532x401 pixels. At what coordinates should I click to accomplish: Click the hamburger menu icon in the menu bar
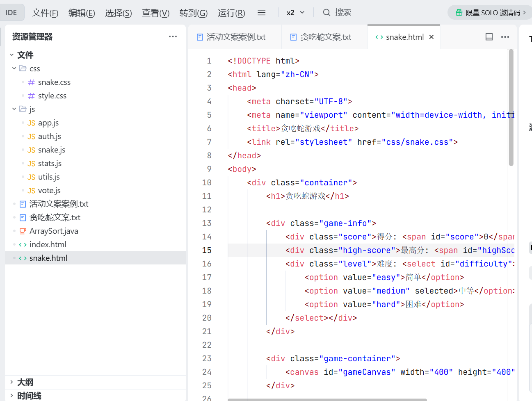(x=261, y=13)
